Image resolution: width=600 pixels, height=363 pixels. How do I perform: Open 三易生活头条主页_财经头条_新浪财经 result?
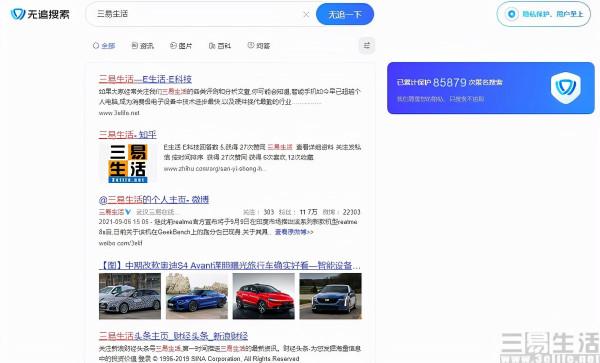(173, 336)
